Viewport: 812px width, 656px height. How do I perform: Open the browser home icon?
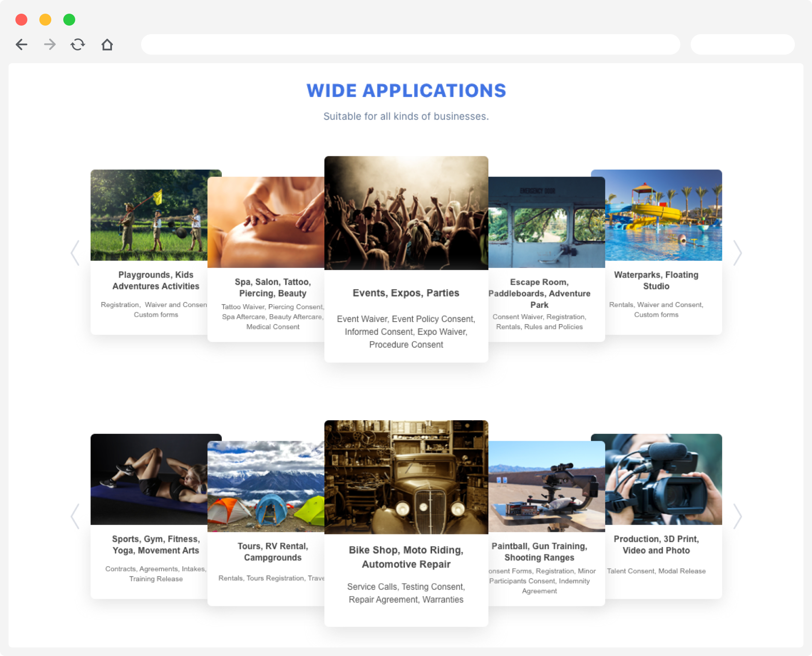[107, 44]
